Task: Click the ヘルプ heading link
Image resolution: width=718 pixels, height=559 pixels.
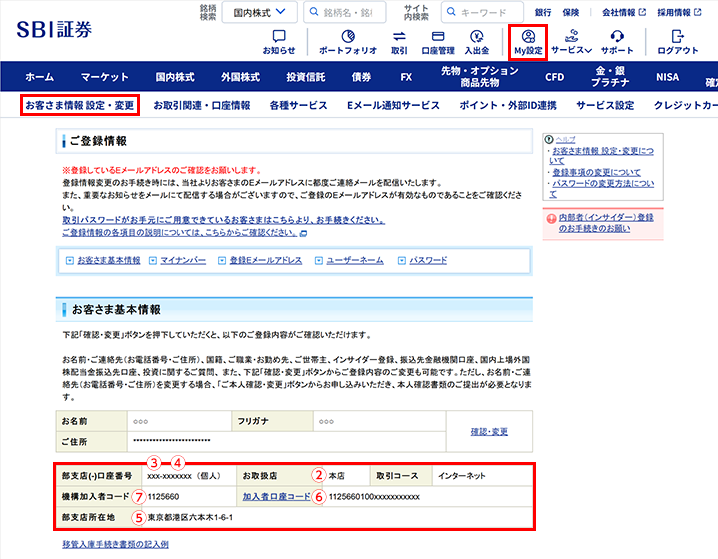Action: pyautogui.click(x=565, y=139)
